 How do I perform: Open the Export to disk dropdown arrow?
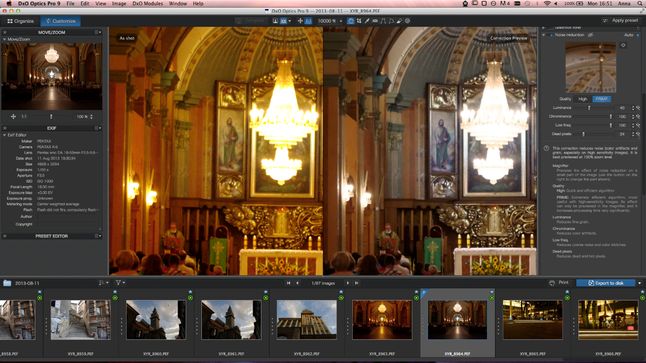click(x=639, y=283)
